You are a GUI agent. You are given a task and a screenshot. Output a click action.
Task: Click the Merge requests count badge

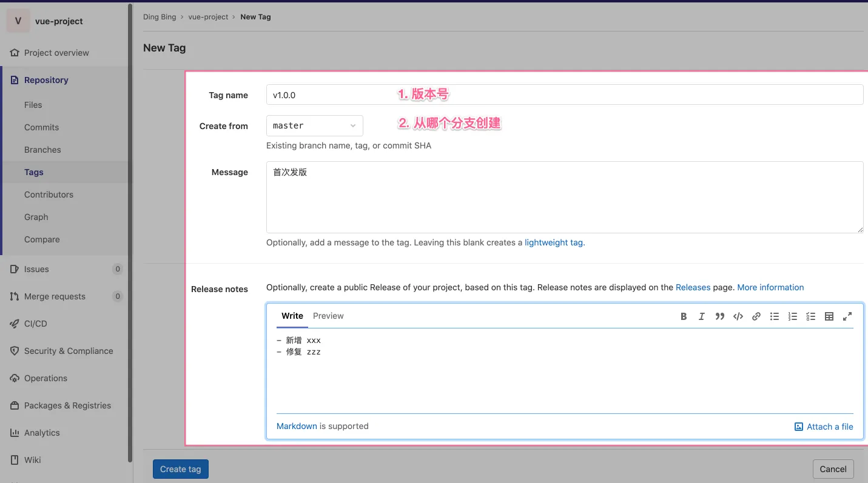click(x=118, y=296)
